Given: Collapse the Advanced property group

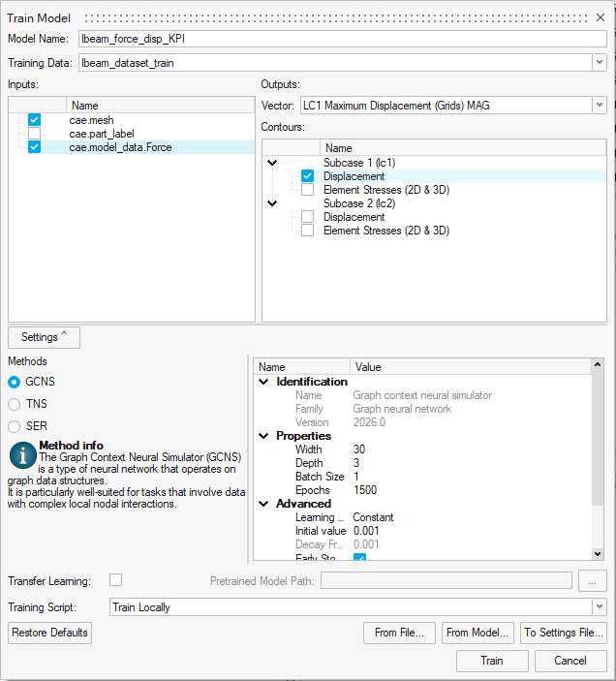Looking at the screenshot, I should click(263, 504).
